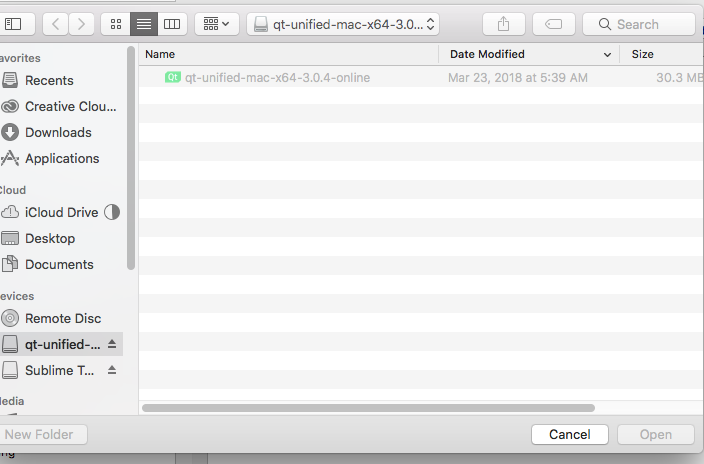Click the Creative Cloud sidebar icon
The width and height of the screenshot is (704, 464).
pos(10,106)
